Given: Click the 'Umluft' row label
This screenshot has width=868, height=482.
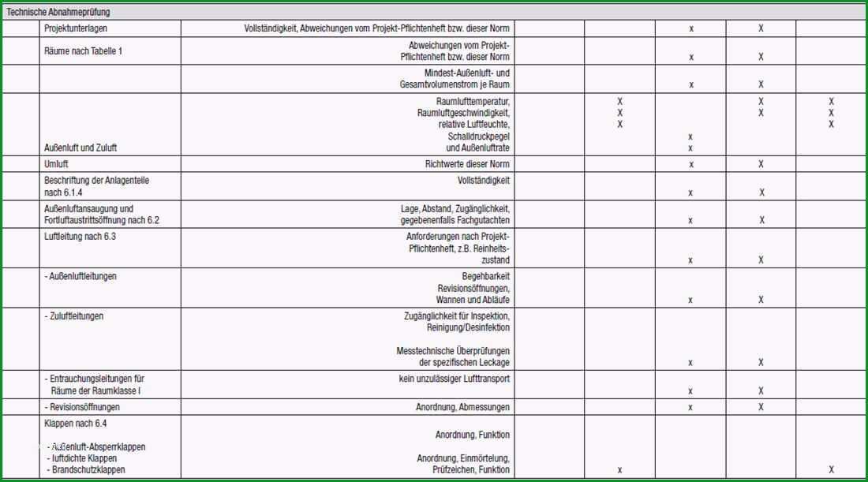Looking at the screenshot, I should click(x=56, y=164).
